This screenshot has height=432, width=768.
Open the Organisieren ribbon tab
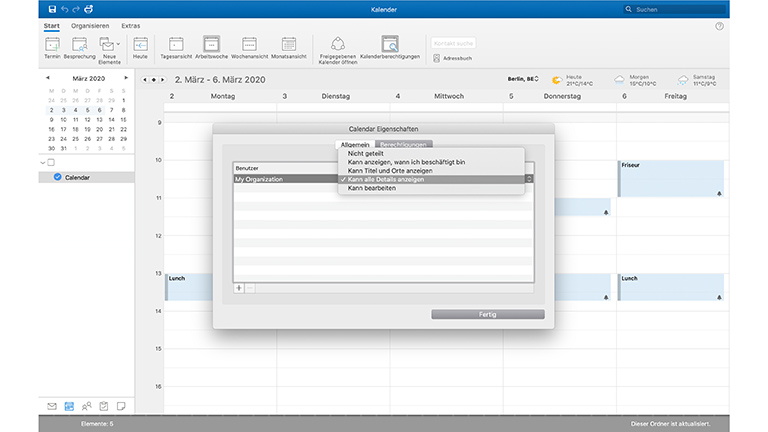click(x=91, y=25)
